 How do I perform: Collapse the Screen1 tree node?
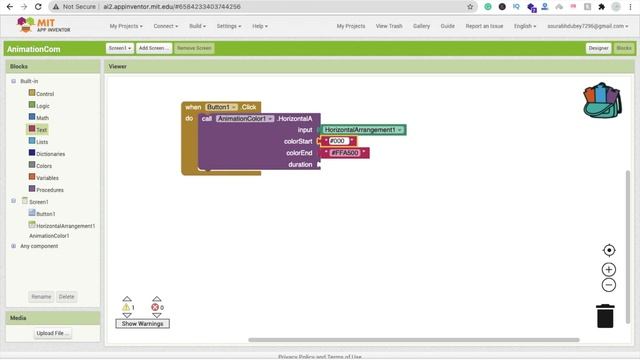13,201
